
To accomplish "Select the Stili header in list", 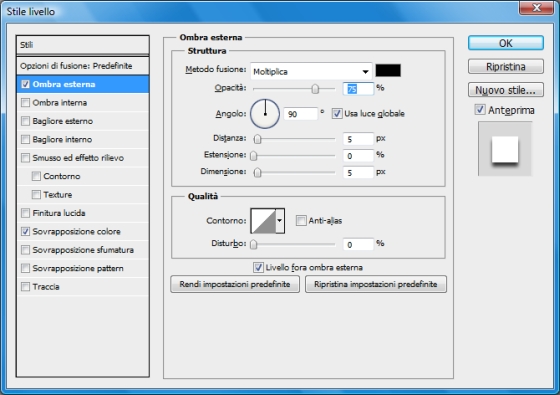I will click(x=82, y=45).
